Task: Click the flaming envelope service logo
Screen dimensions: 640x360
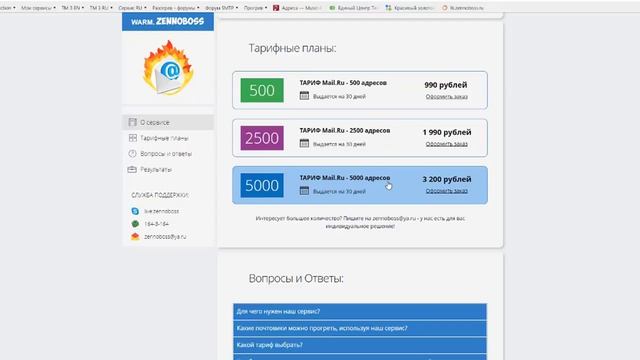Action: (168, 68)
